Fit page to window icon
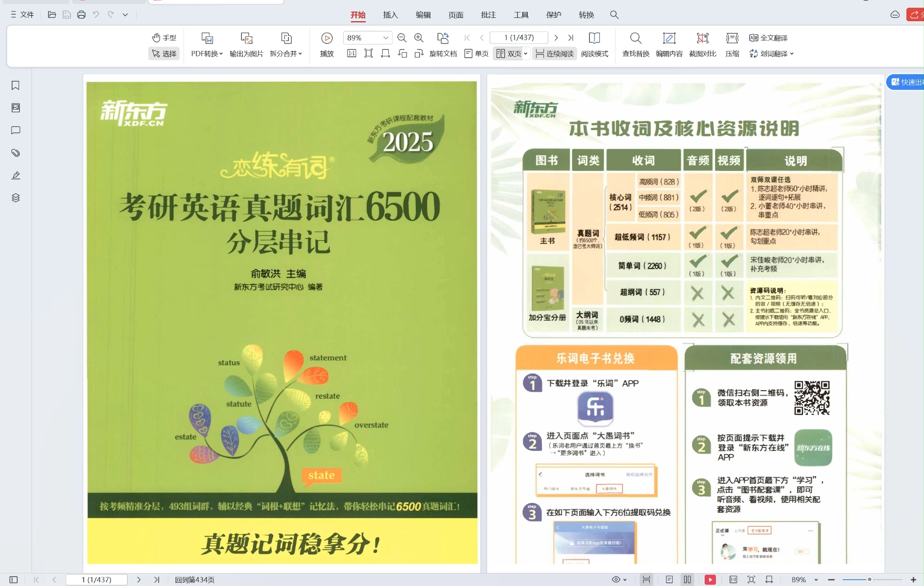Image resolution: width=924 pixels, height=586 pixels. click(369, 53)
